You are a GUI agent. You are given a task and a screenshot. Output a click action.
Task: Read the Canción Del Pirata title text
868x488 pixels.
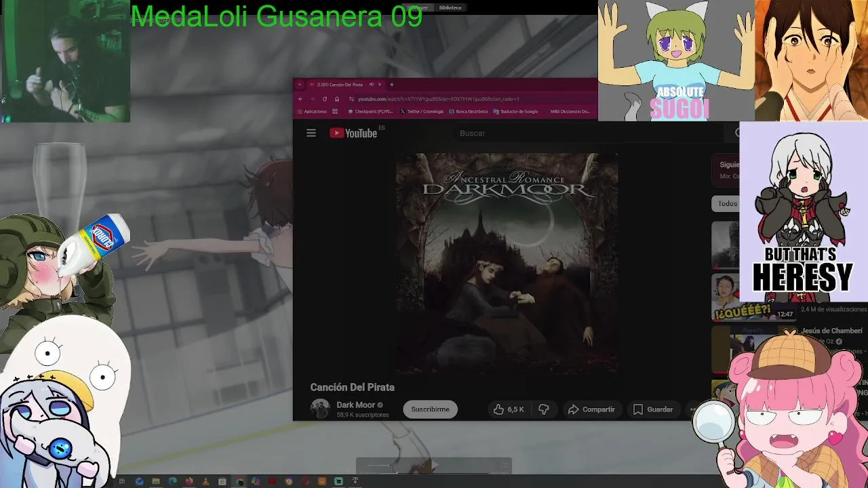[352, 387]
